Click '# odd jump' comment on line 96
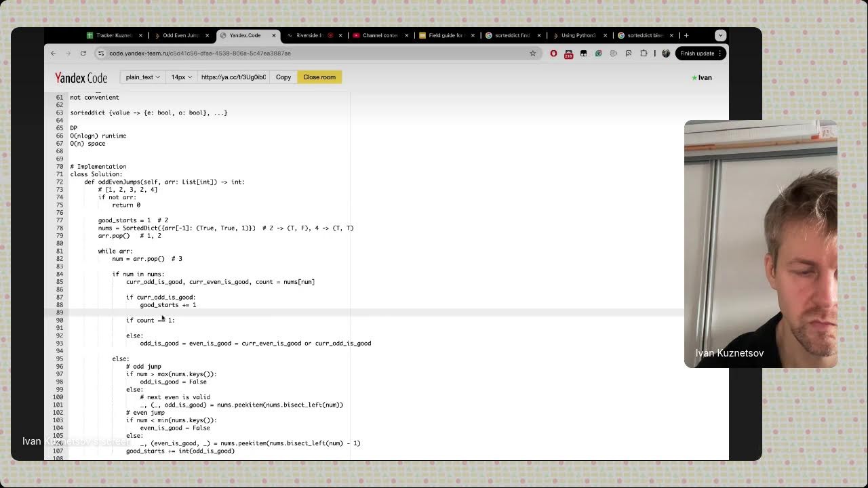 [144, 367]
